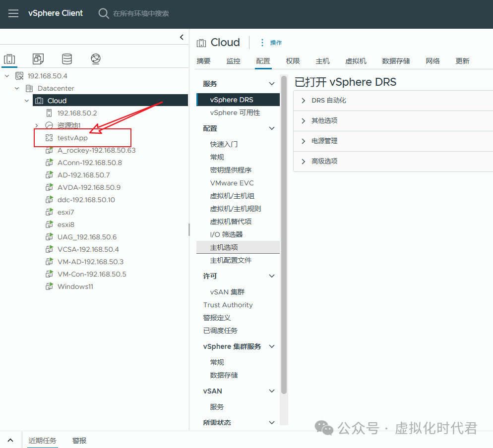This screenshot has width=493, height=448.
Task: Collapse the vSAN section
Action: point(272,391)
